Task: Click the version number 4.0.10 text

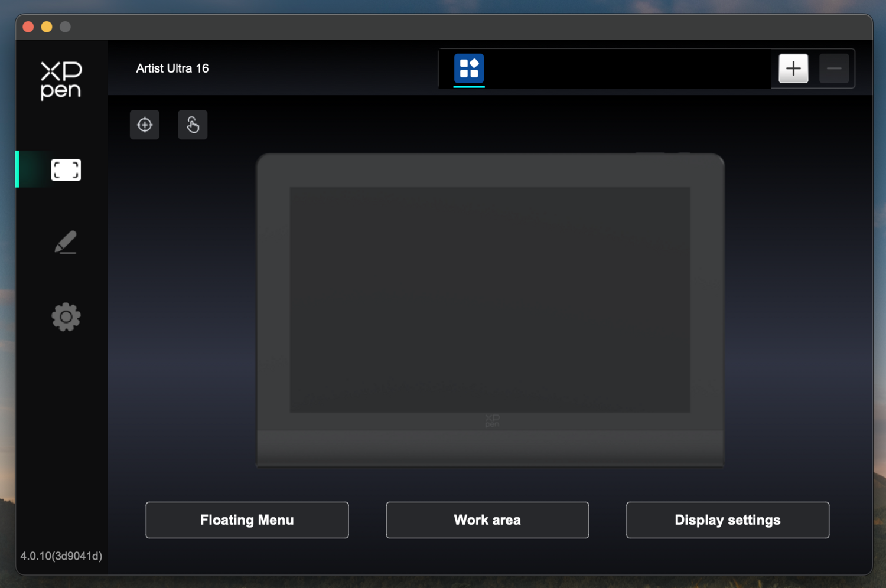Action: tap(61, 556)
